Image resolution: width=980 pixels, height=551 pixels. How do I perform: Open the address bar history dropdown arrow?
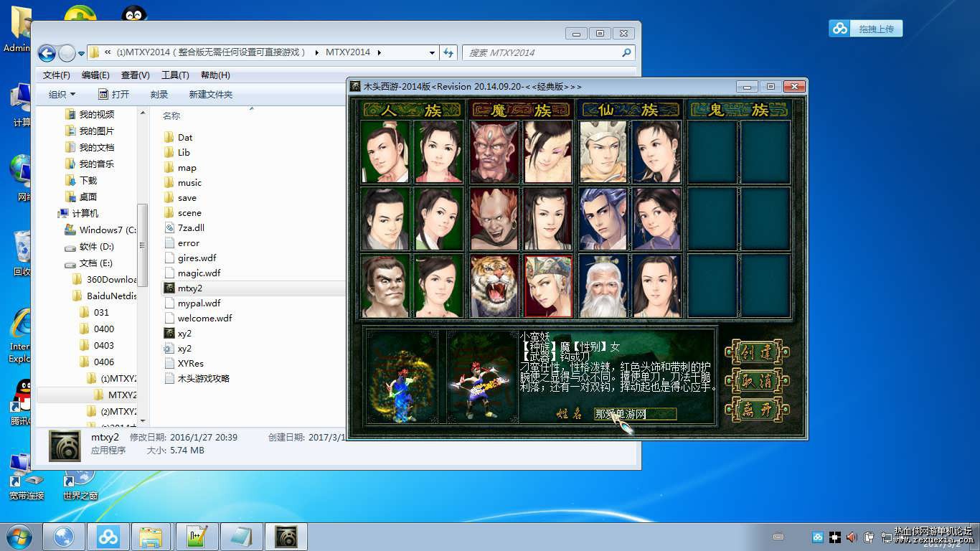pos(432,52)
